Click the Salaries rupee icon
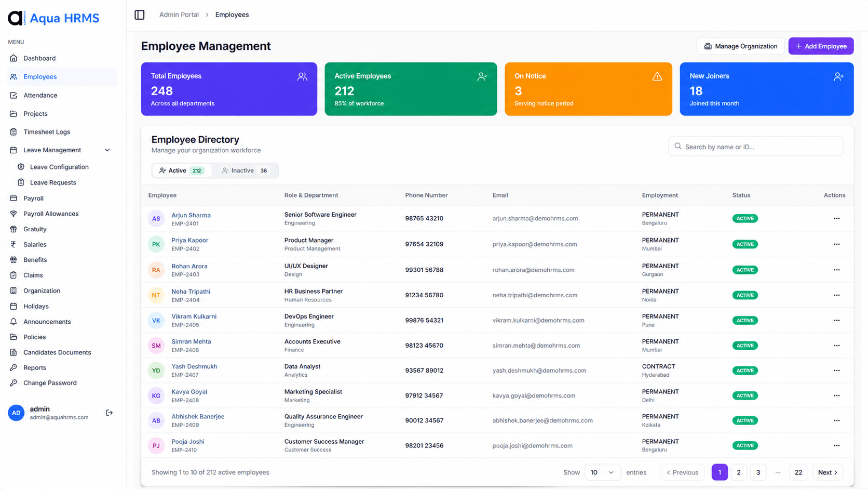Screen dimensions: 868x489 click(13, 244)
